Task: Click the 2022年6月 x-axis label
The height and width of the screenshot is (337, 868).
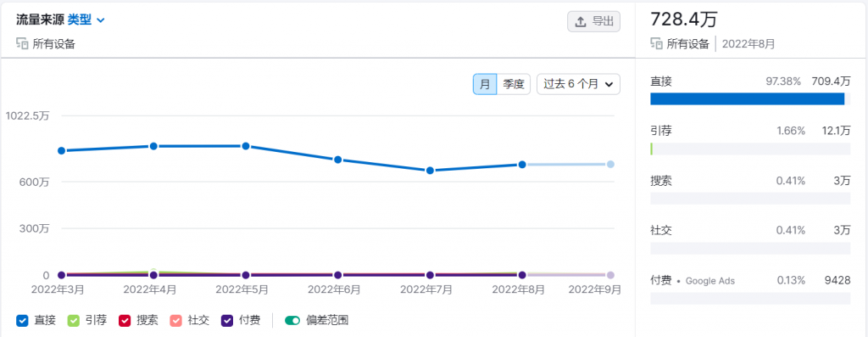Action: (334, 289)
